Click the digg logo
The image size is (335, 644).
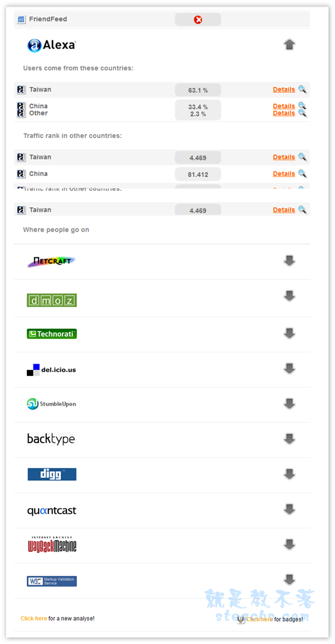[52, 474]
